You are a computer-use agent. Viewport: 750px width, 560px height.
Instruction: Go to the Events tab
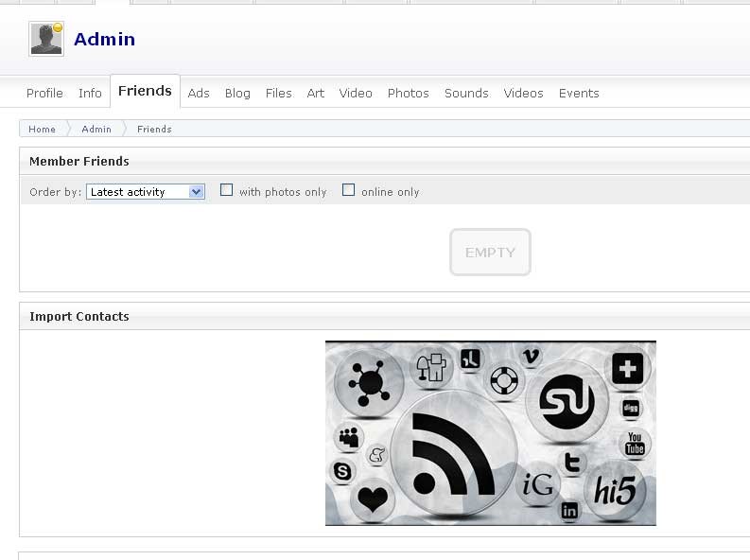(x=579, y=93)
